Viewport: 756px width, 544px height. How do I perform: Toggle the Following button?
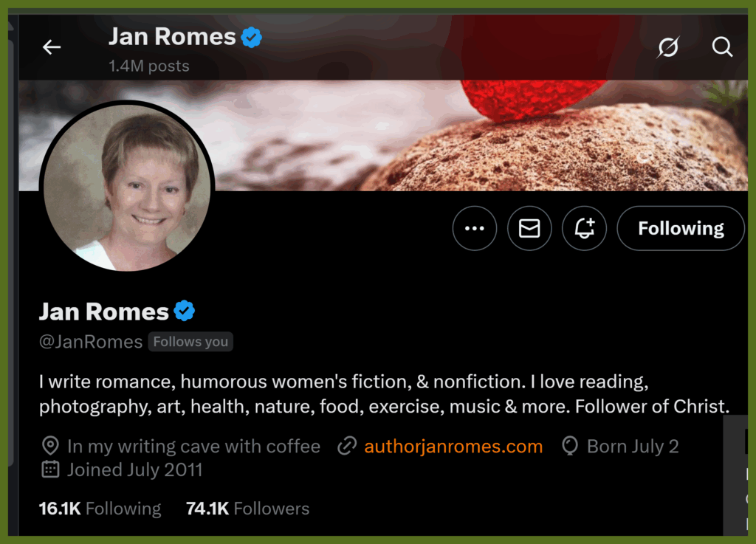coord(681,228)
